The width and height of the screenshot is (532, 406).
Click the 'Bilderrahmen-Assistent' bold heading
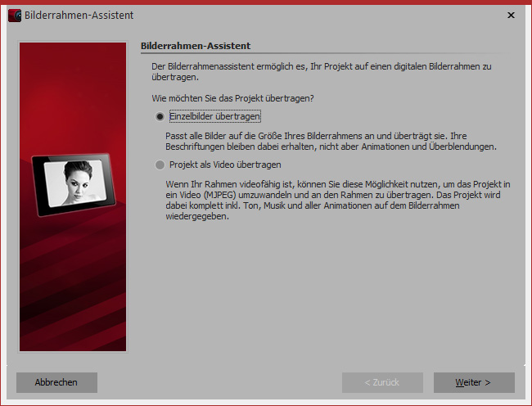pyautogui.click(x=196, y=46)
